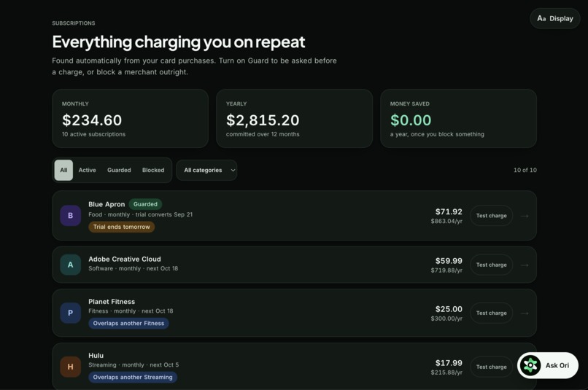Click the Money Saved $0.00 amount
This screenshot has height=390, width=588.
411,120
